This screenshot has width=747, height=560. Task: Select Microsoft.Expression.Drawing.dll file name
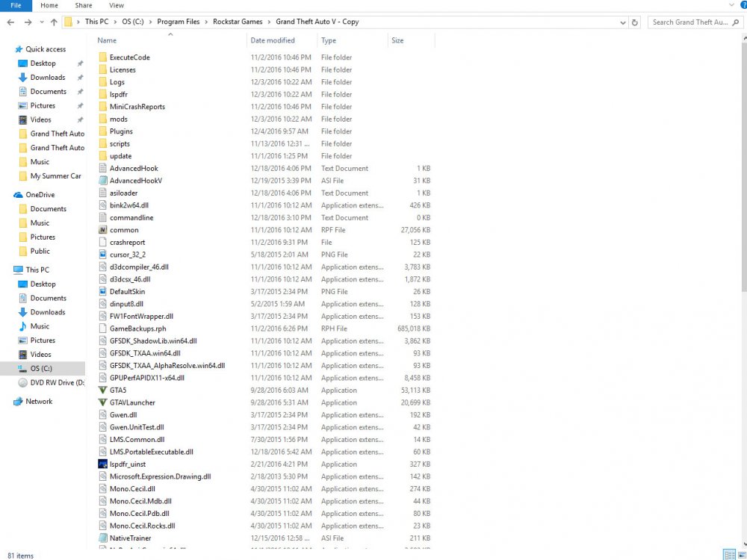tap(160, 476)
